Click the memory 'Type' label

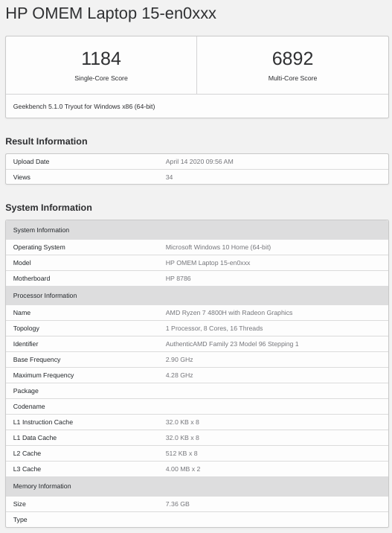tap(20, 520)
